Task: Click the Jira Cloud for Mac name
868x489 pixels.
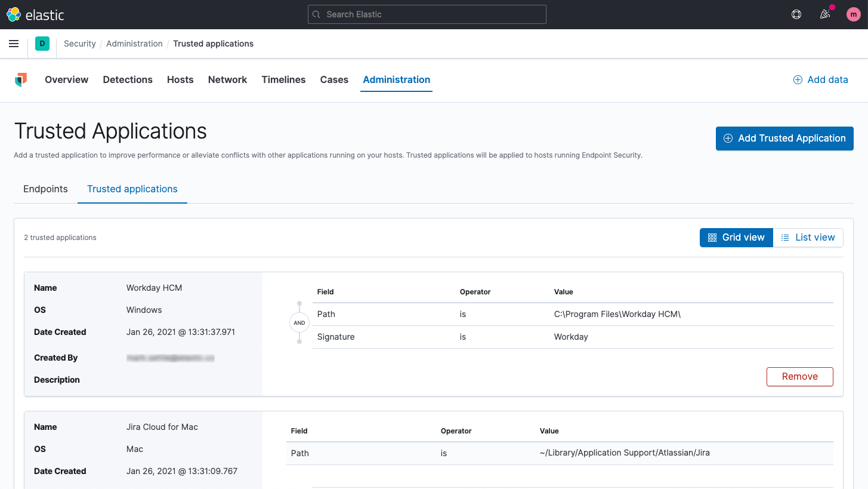Action: pyautogui.click(x=162, y=427)
